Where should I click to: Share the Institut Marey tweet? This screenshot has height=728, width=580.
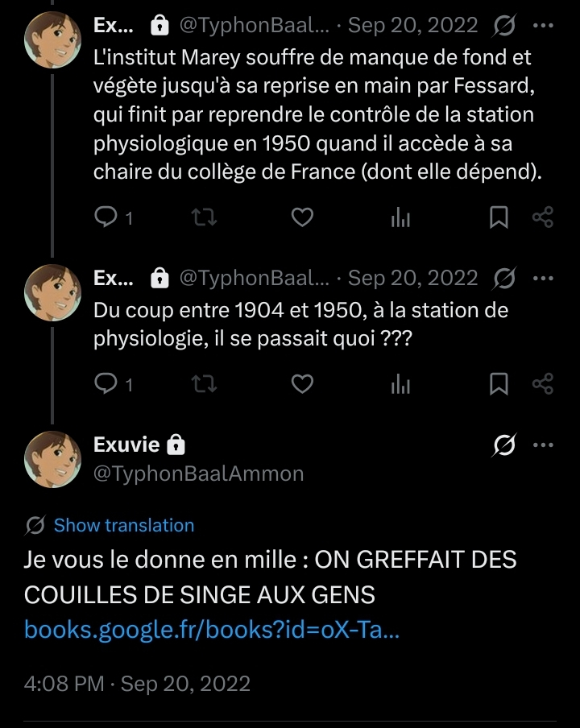point(543,217)
